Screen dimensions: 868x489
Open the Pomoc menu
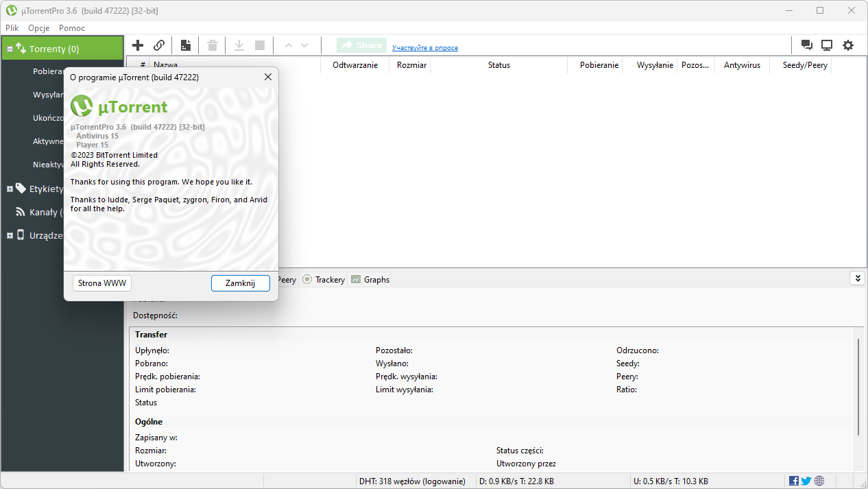click(x=72, y=28)
